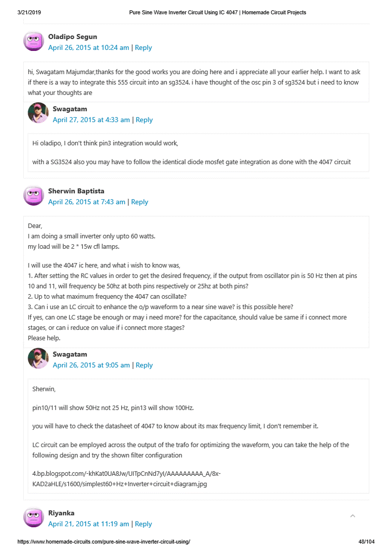Screen dimensions: 392x555
Task: Click the blogspot inverter circuit diagram URL
Action: pyautogui.click(x=126, y=479)
